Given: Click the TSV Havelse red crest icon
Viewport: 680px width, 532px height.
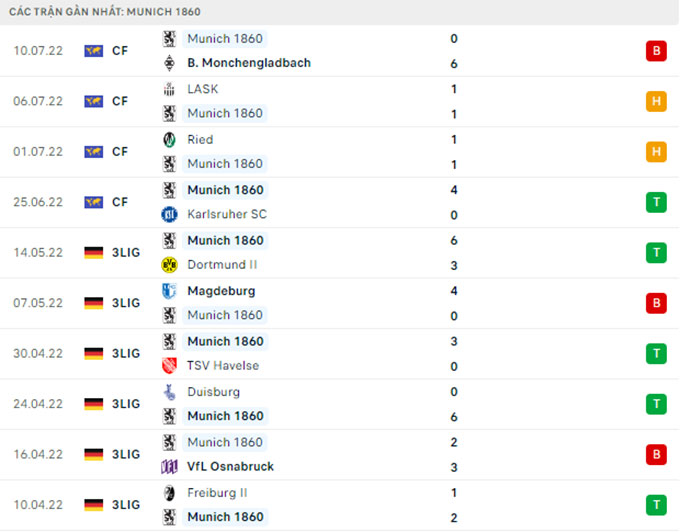Looking at the screenshot, I should point(169,366).
